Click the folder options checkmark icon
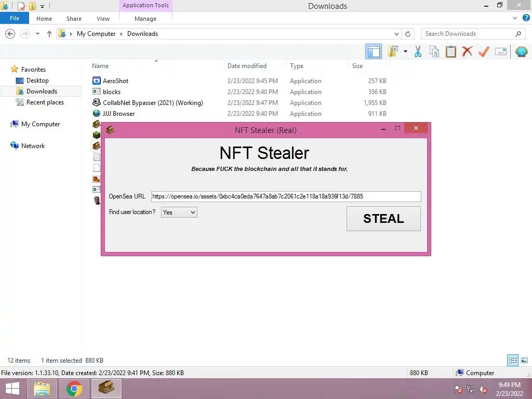Screen dimensions: 532x399 pyautogui.click(x=393, y=51)
